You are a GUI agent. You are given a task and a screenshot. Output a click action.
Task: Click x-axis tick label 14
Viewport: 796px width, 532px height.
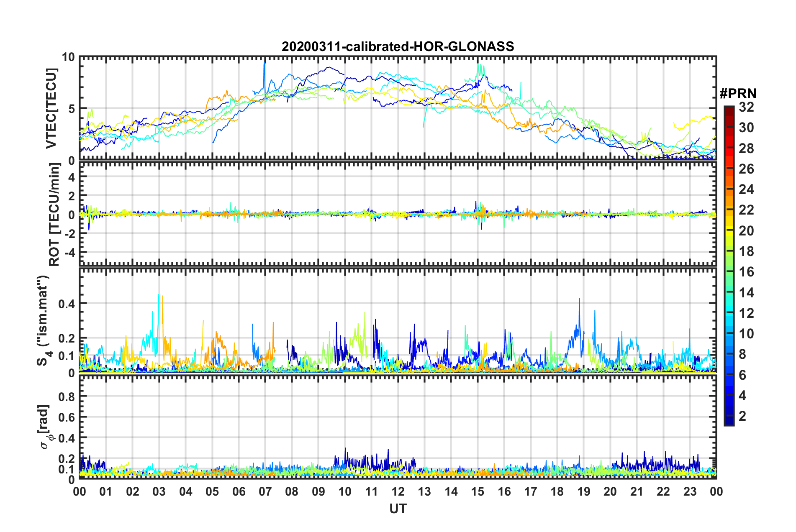pos(451,491)
